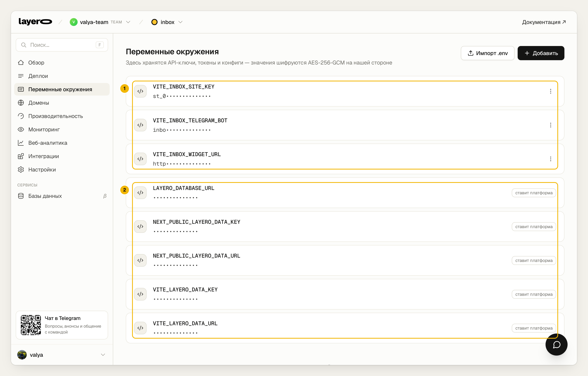
Task: Click the green valya-team avatar
Action: [73, 22]
